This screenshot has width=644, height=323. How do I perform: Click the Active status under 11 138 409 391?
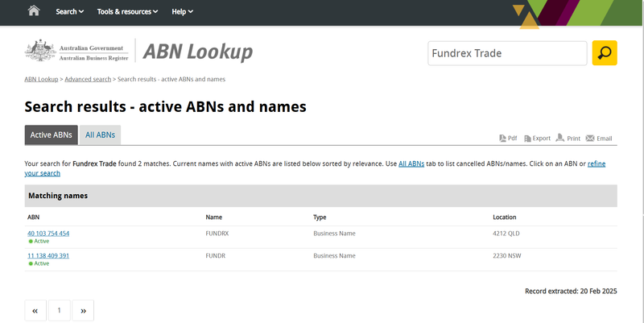[x=39, y=263]
